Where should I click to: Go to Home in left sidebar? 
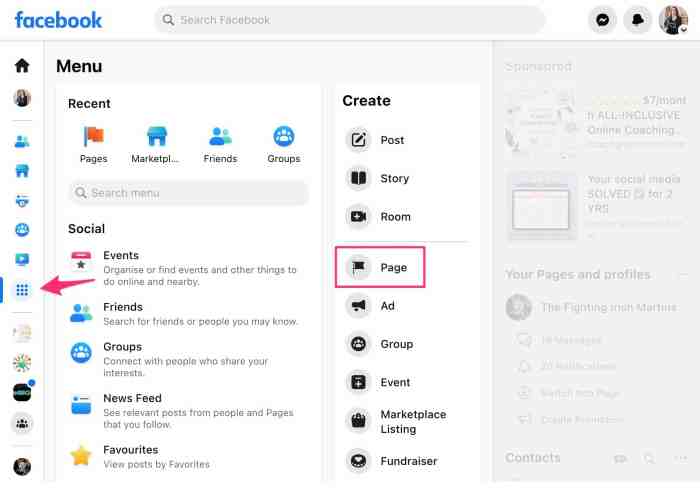[x=22, y=66]
